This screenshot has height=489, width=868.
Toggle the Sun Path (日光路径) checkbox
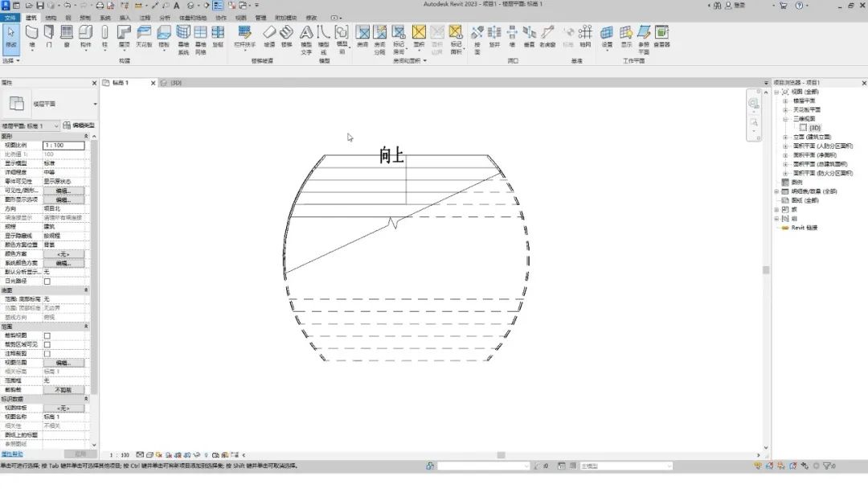(x=47, y=281)
